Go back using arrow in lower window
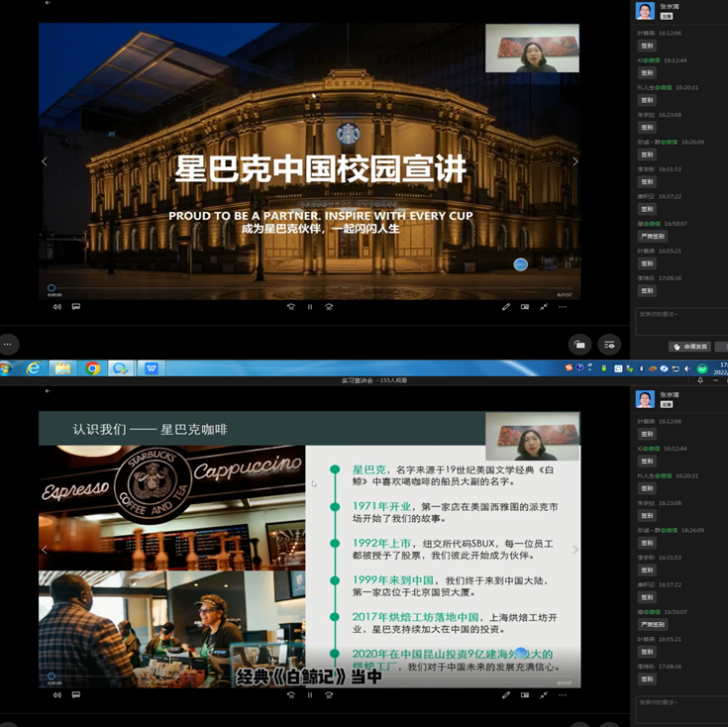Image resolution: width=728 pixels, height=727 pixels. [x=48, y=391]
